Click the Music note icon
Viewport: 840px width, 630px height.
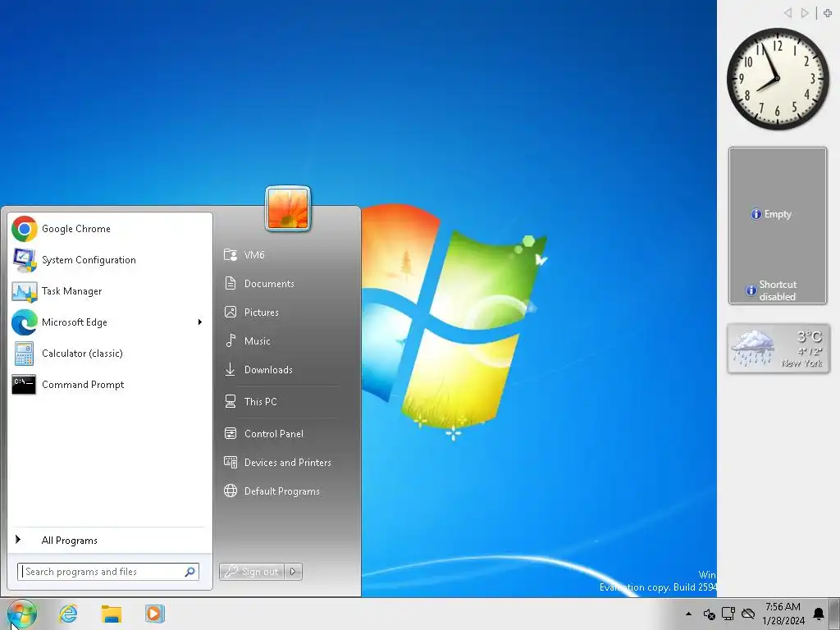click(x=231, y=340)
